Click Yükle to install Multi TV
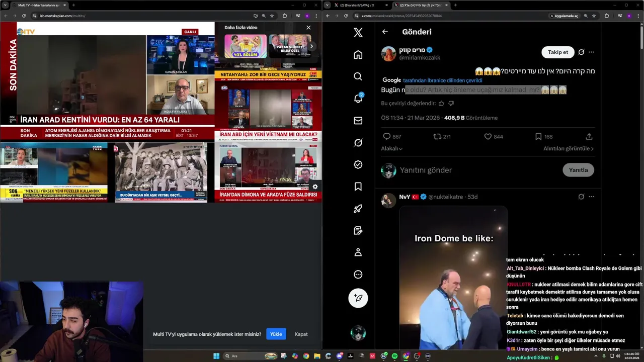The width and height of the screenshot is (644, 362). tap(276, 334)
